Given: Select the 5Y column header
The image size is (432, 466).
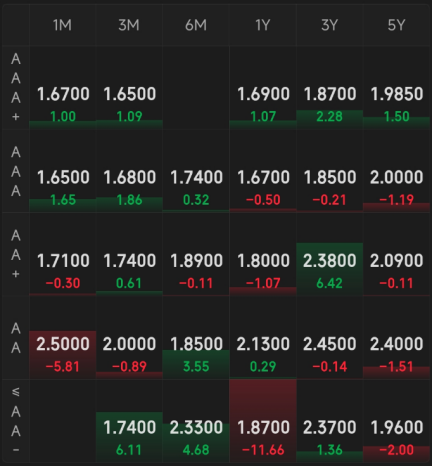Looking at the screenshot, I should tap(396, 25).
